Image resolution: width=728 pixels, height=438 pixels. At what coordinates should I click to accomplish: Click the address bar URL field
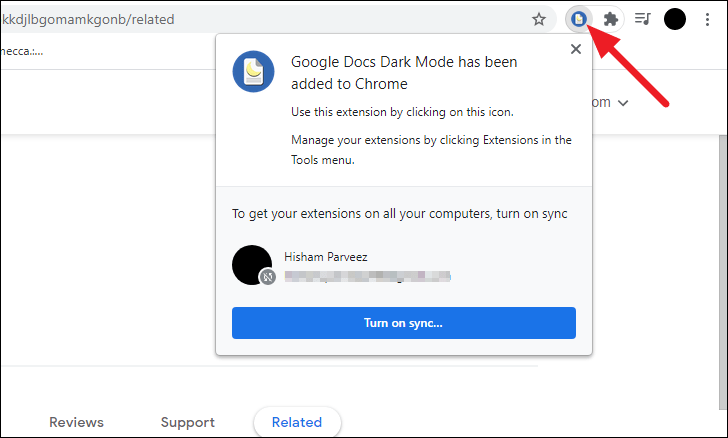250,18
